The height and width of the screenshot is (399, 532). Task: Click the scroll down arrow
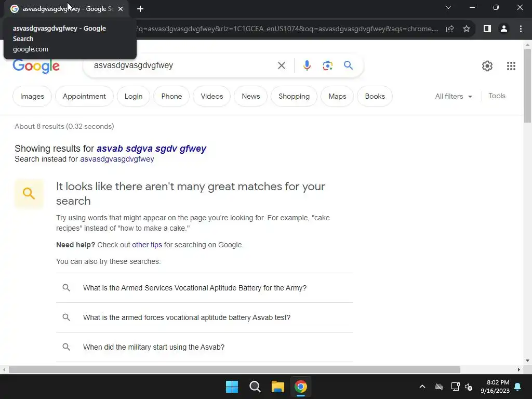(x=527, y=361)
